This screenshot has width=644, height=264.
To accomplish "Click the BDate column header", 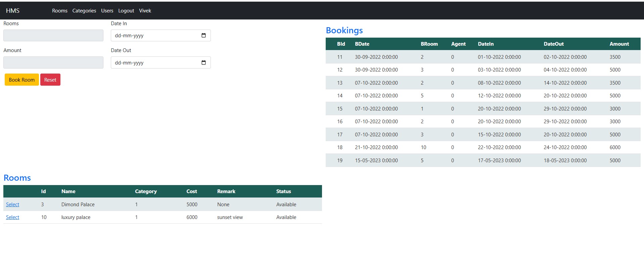I will (x=362, y=44).
